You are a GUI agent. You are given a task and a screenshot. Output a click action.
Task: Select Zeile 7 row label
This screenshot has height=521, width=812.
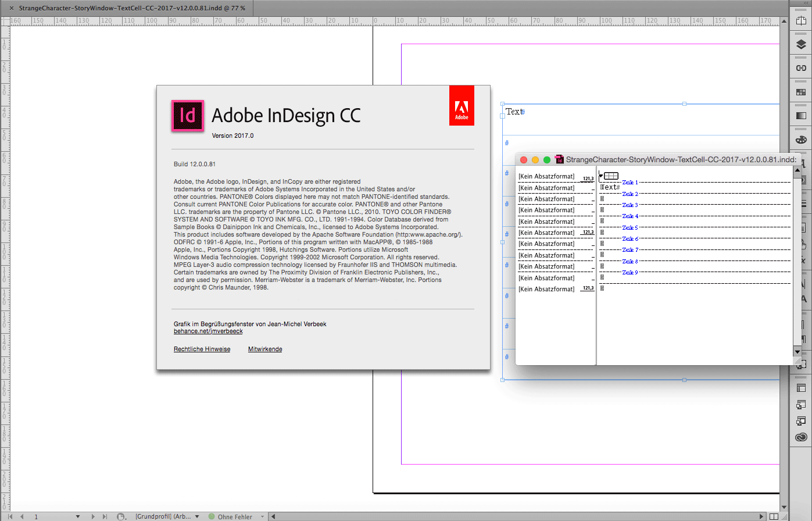coord(629,249)
